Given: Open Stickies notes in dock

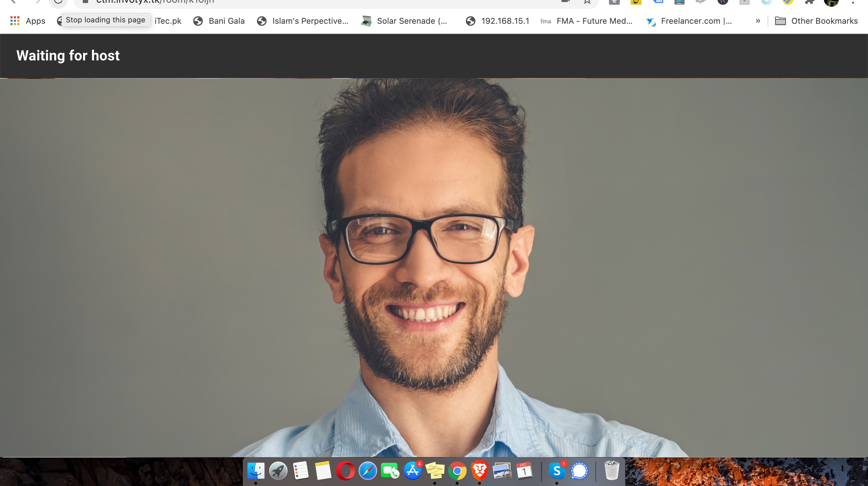Looking at the screenshot, I should click(435, 471).
